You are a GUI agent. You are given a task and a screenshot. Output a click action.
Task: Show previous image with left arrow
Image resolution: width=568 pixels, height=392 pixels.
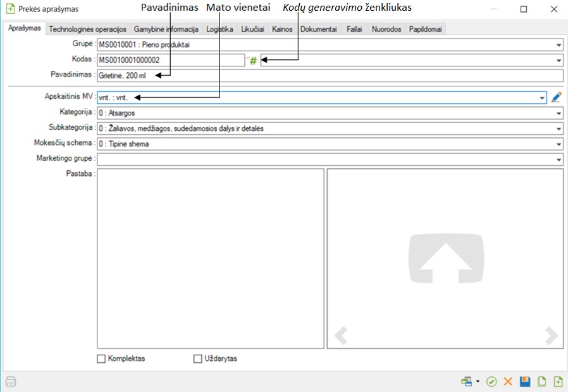[x=341, y=335]
